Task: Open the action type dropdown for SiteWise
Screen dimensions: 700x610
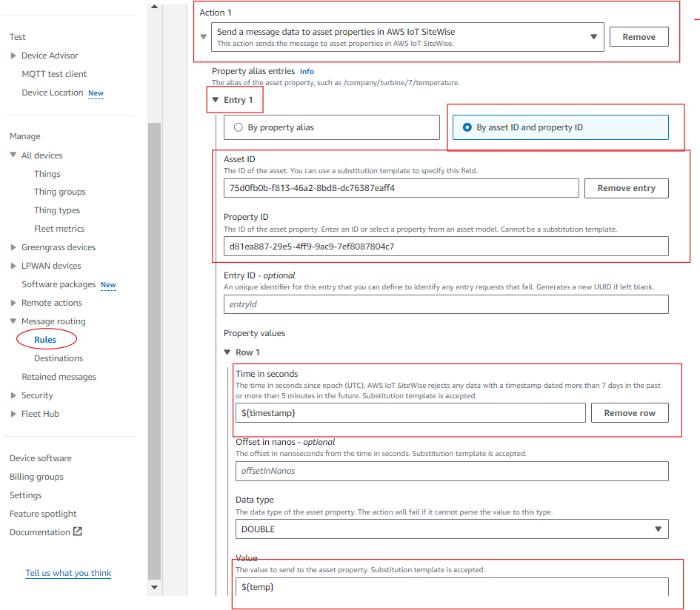Action: (407, 37)
